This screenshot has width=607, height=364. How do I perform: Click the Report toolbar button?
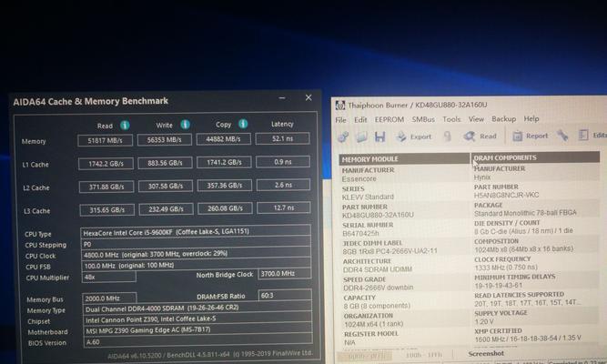pyautogui.click(x=530, y=136)
